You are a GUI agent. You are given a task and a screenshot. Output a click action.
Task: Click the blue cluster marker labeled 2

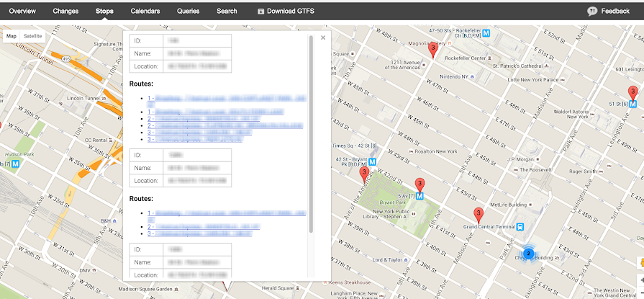point(529,254)
